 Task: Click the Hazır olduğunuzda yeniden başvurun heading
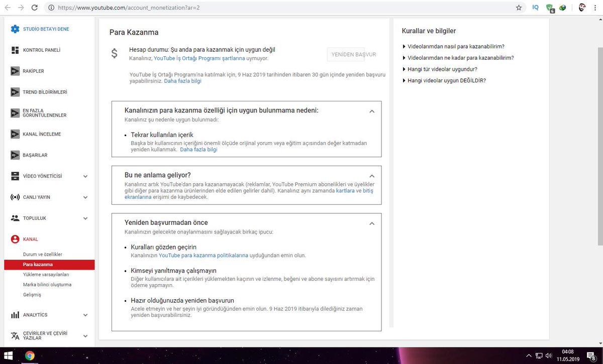point(182,300)
